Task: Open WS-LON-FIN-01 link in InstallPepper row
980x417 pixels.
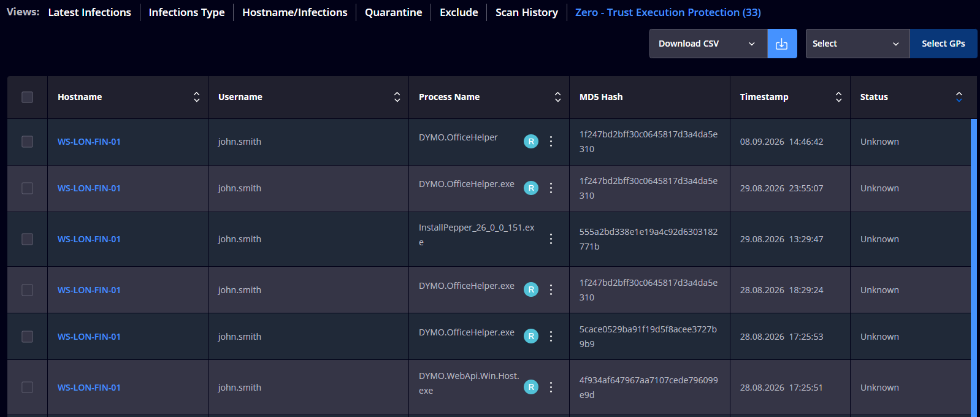Action: 89,239
